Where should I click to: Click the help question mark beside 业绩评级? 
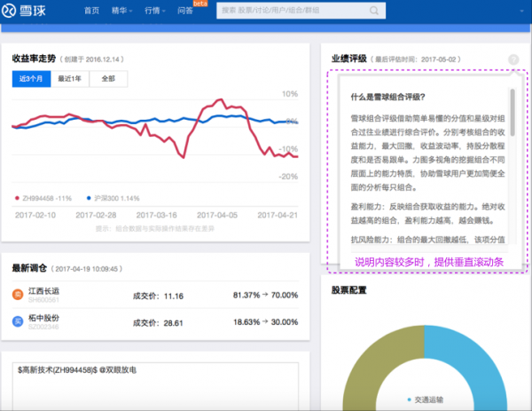(x=513, y=59)
